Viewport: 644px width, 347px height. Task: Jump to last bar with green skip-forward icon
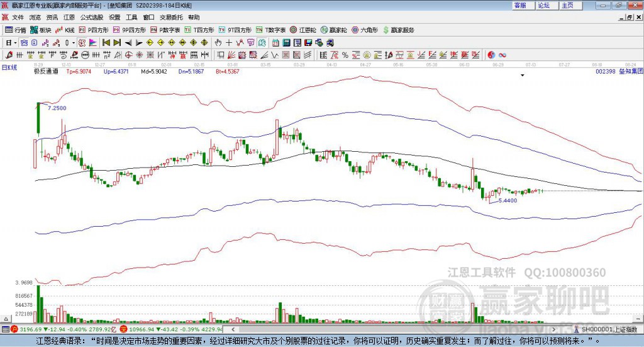click(x=117, y=43)
